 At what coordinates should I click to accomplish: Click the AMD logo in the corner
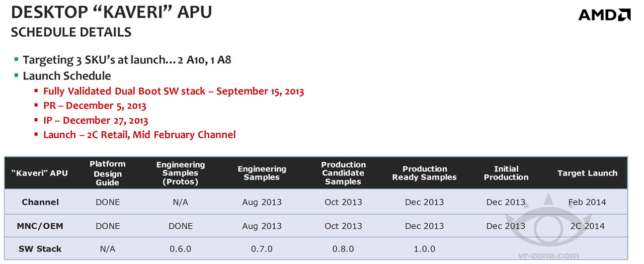click(x=604, y=15)
